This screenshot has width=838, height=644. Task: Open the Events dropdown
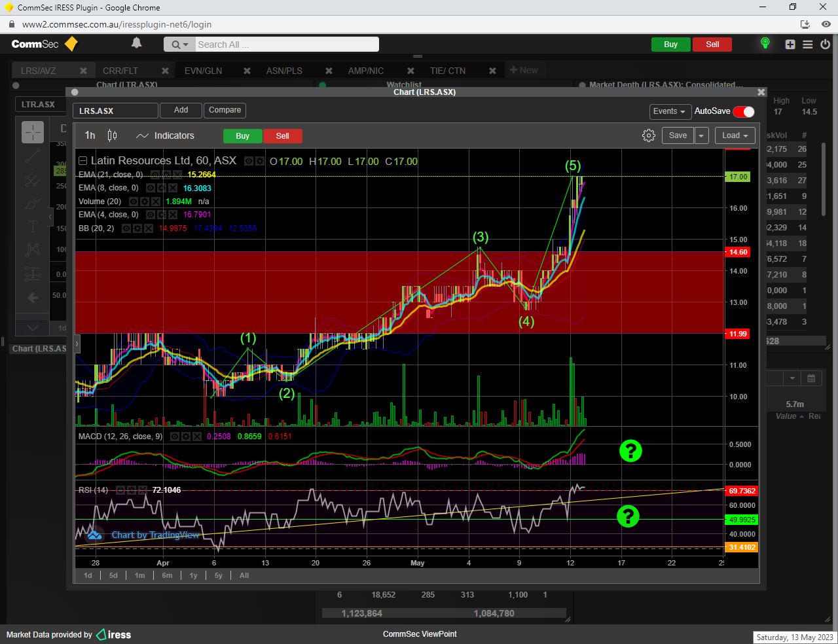pyautogui.click(x=669, y=111)
